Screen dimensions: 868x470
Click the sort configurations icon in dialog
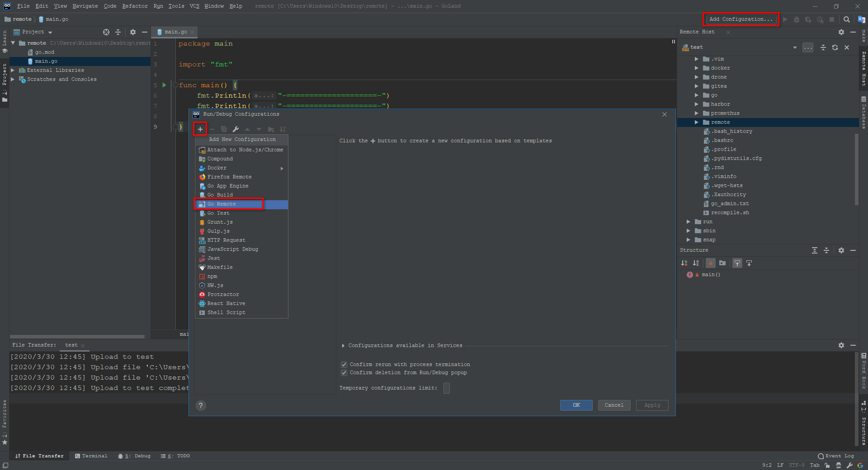283,129
